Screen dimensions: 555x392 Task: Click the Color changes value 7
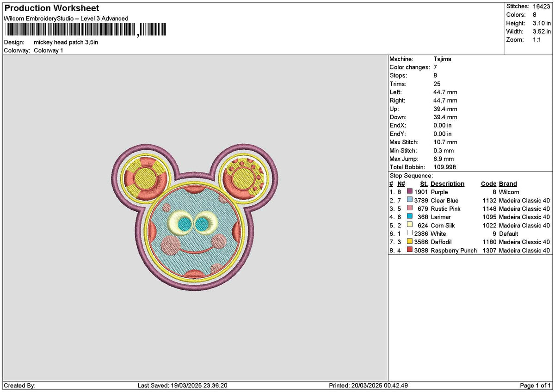[x=435, y=67]
